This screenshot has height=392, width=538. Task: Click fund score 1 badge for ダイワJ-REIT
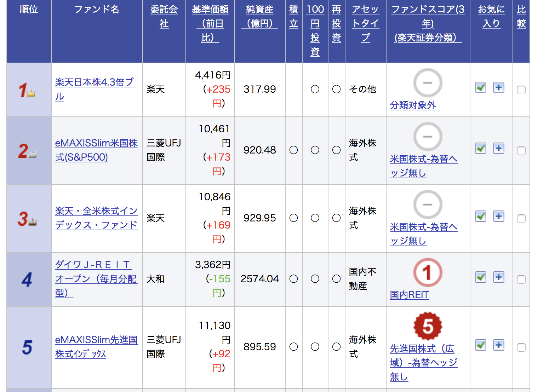coord(428,272)
